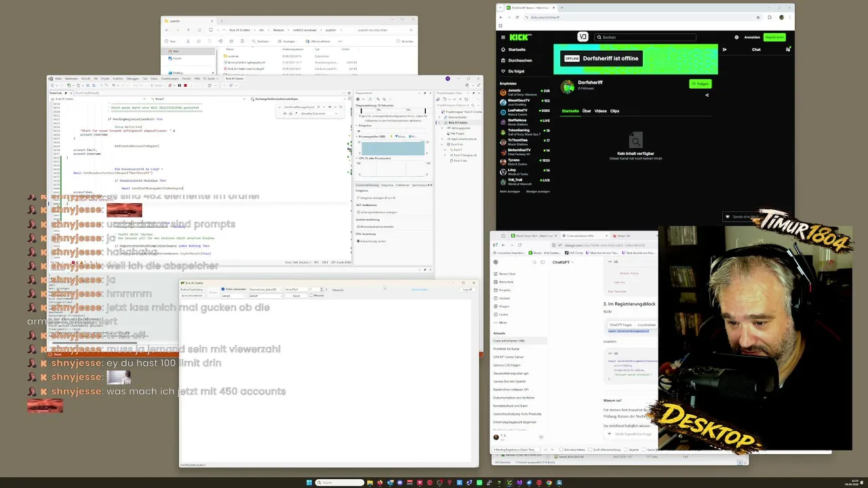Open the chat users icon on Kick
Viewport: 868px width, 488px height.
(788, 49)
